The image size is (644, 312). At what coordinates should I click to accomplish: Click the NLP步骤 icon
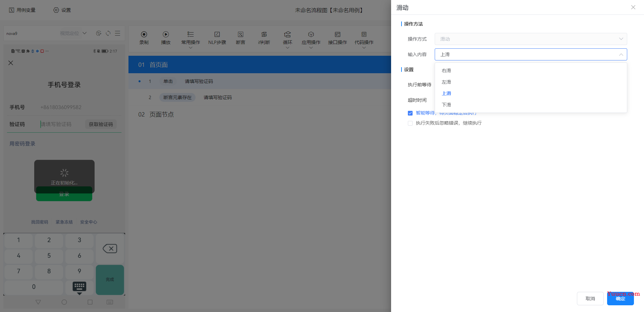(x=217, y=34)
